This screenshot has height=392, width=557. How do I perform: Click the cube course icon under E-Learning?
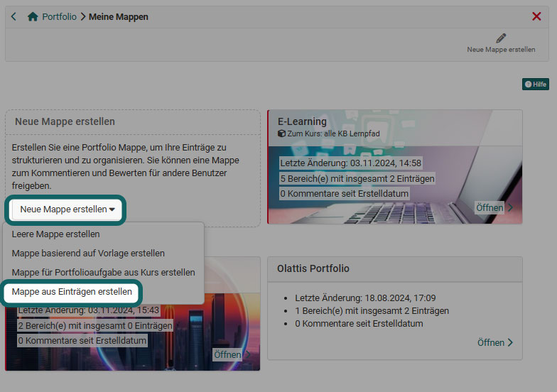[281, 134]
